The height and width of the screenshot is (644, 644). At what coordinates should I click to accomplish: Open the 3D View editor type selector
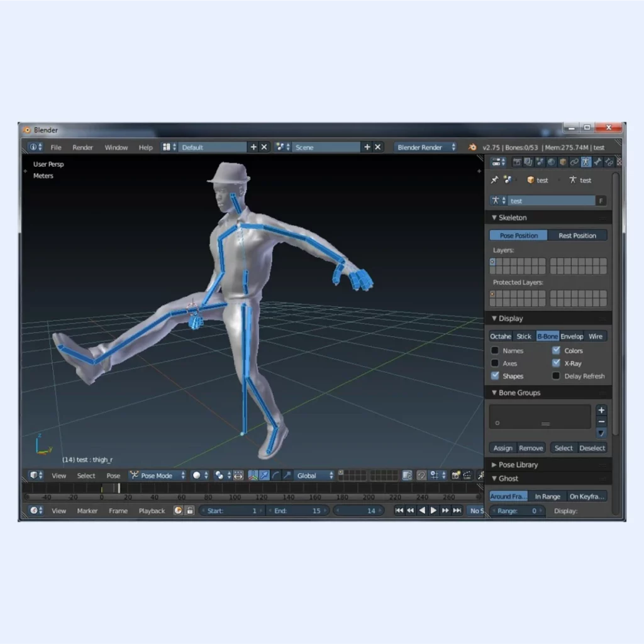[x=36, y=475]
